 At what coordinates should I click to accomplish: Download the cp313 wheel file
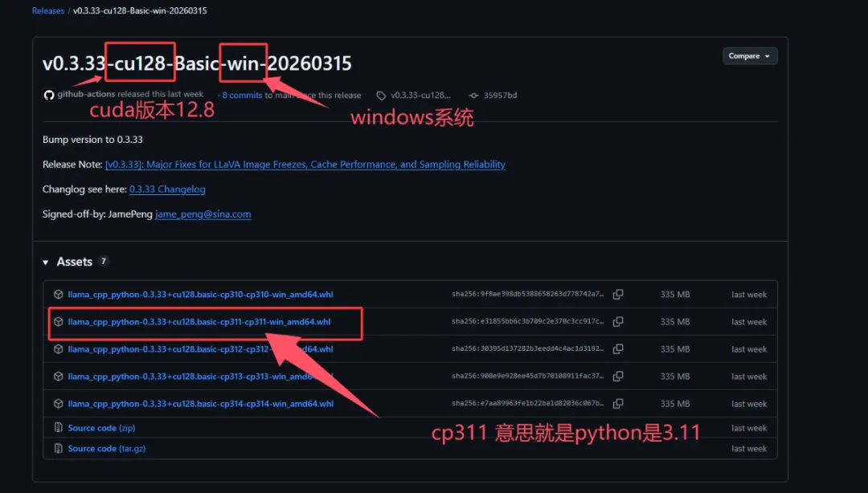200,377
